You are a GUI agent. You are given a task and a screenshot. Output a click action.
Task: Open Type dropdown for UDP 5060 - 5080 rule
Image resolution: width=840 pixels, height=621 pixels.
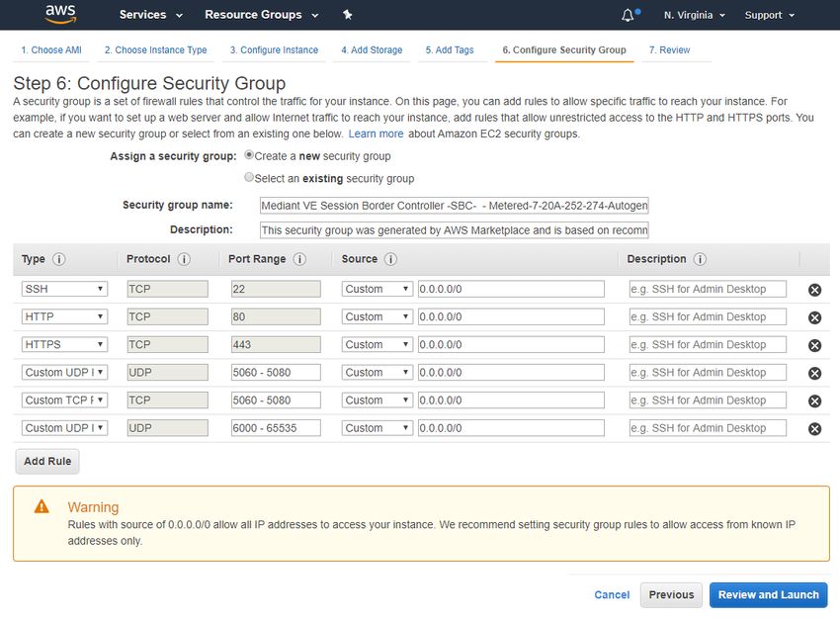pos(64,373)
